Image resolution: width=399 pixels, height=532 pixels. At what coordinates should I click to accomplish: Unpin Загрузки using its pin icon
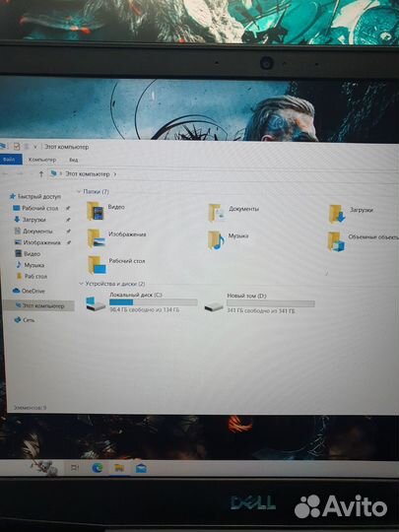pyautogui.click(x=68, y=220)
